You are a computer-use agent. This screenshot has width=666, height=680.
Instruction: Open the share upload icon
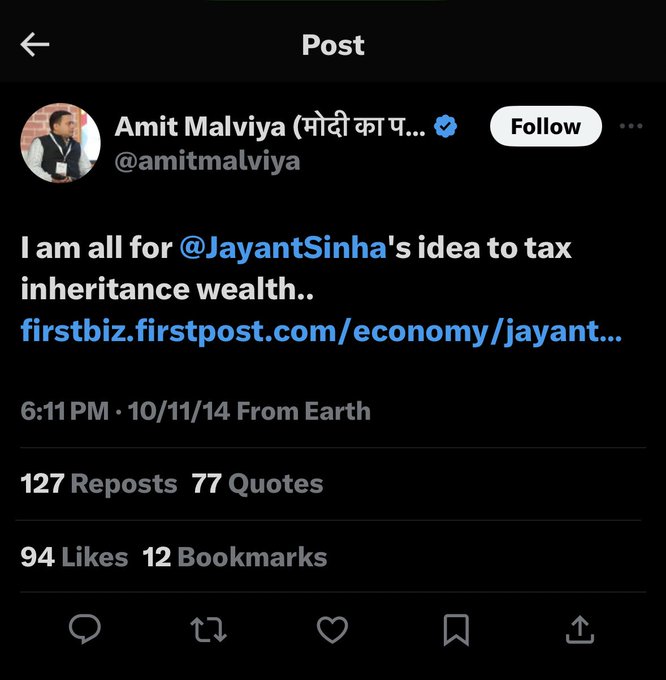tap(580, 628)
